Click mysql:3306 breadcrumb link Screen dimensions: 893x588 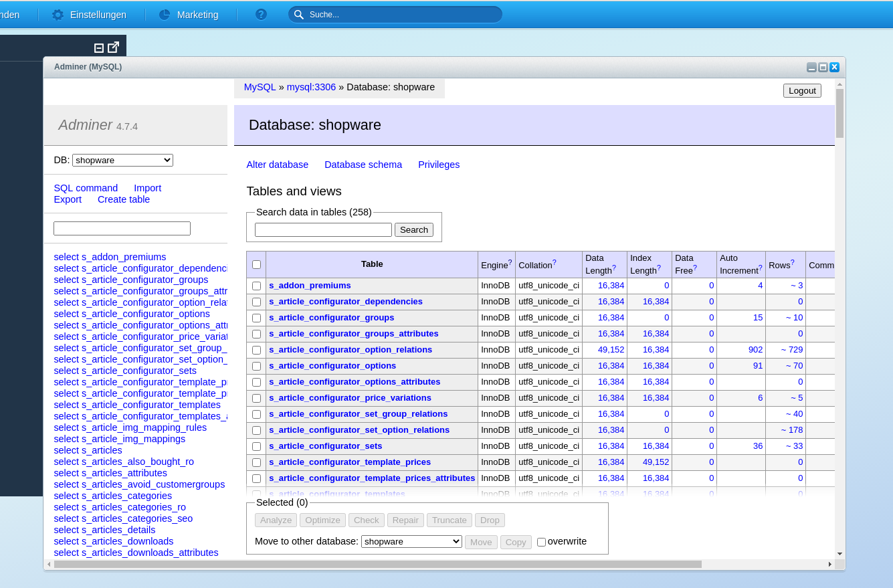[311, 87]
